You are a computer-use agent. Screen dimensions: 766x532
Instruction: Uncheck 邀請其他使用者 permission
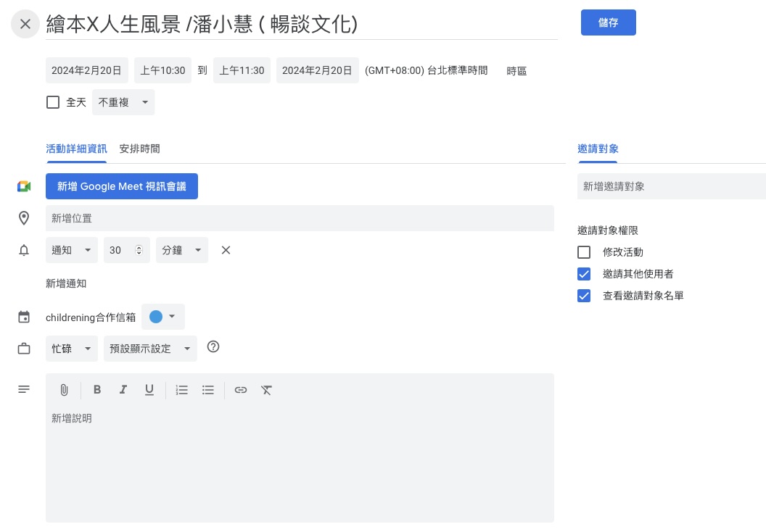coord(584,274)
